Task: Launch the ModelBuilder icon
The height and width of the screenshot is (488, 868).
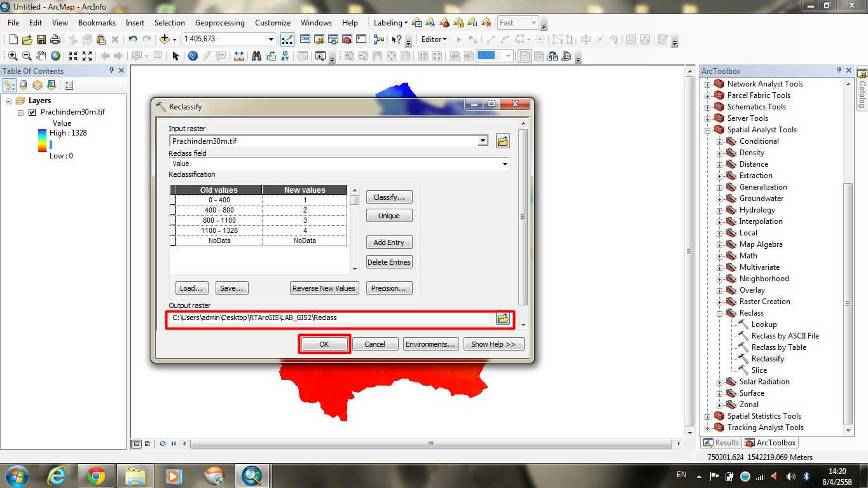Action: [x=379, y=39]
